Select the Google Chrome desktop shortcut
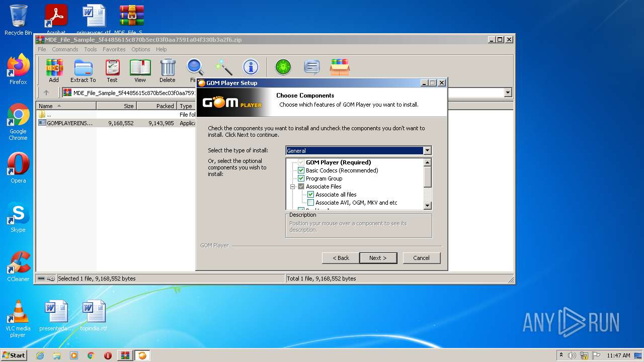This screenshot has width=644, height=362. 18,122
